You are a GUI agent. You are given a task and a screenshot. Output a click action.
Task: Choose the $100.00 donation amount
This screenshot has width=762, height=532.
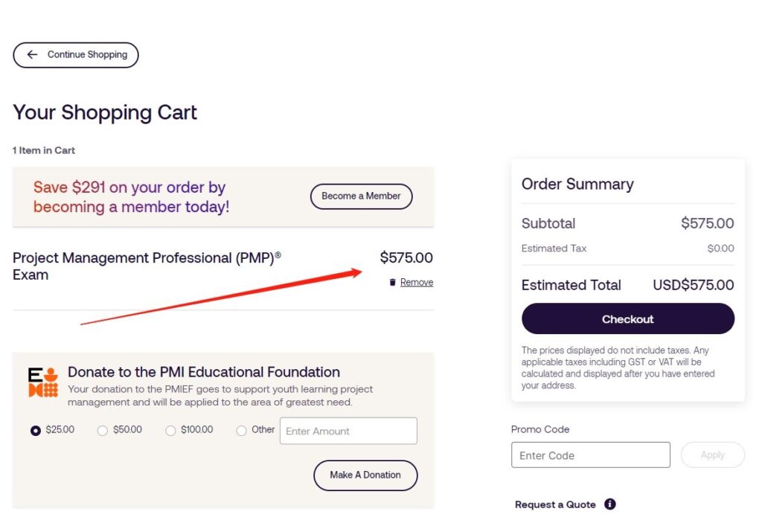tap(170, 431)
